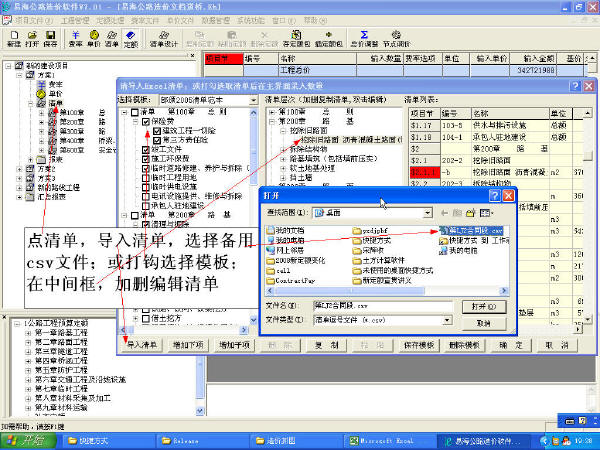600x450 pixels.
Task: Expand 第一章路基工程 in quota tree
Action: tap(28, 333)
